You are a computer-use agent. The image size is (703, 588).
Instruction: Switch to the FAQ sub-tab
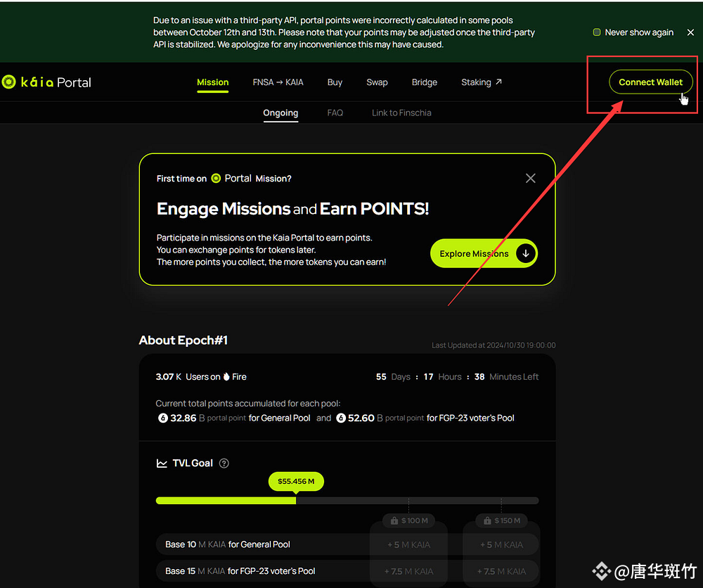pos(335,113)
